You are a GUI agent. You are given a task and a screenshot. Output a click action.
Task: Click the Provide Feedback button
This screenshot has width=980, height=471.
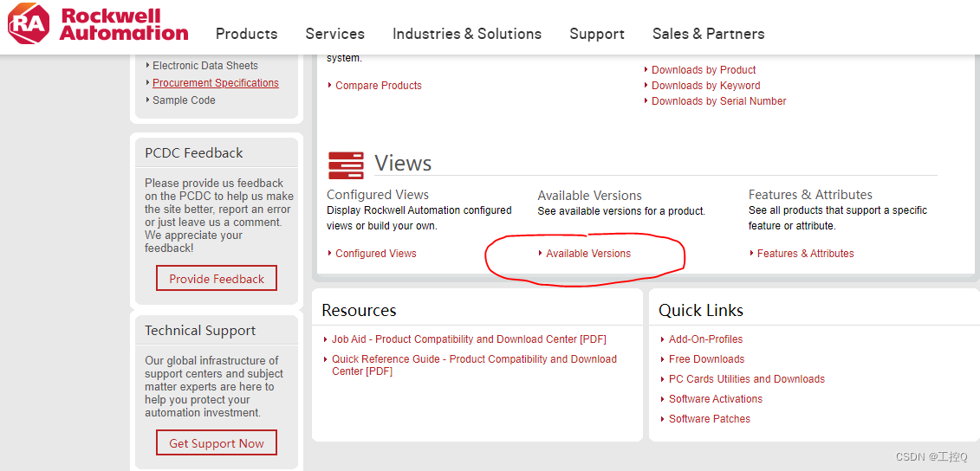pos(217,279)
